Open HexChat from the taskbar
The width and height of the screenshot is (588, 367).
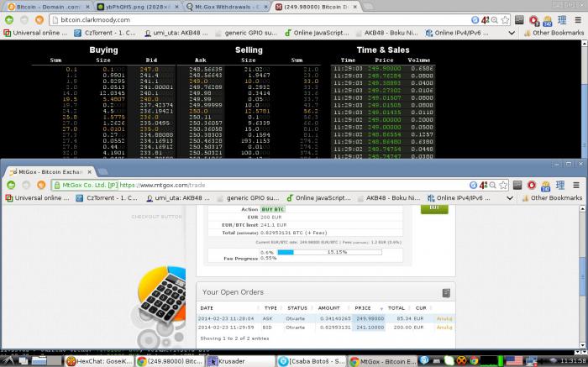tap(99, 361)
